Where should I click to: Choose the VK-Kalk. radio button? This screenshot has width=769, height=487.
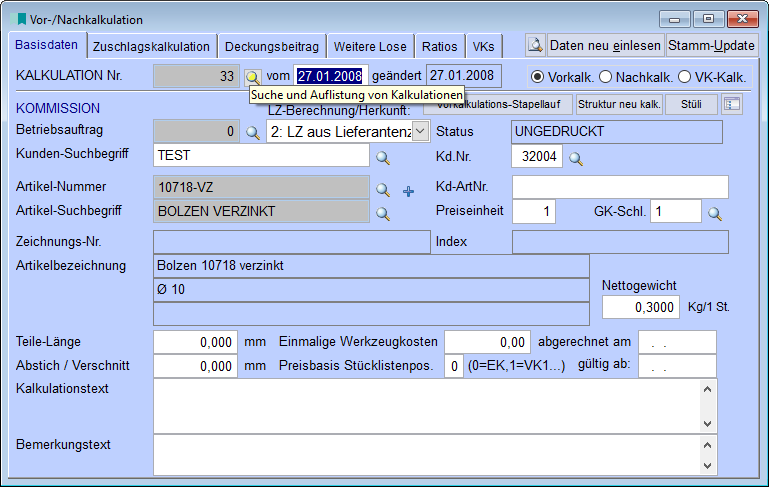[685, 77]
